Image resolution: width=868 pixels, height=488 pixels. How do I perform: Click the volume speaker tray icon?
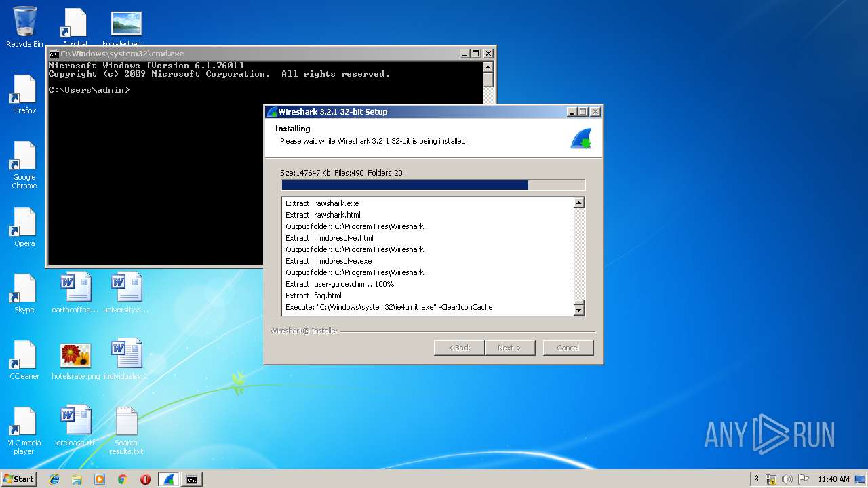pos(787,479)
